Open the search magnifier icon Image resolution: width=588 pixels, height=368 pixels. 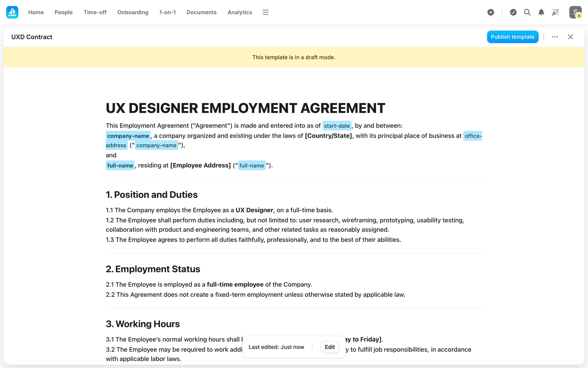(527, 12)
